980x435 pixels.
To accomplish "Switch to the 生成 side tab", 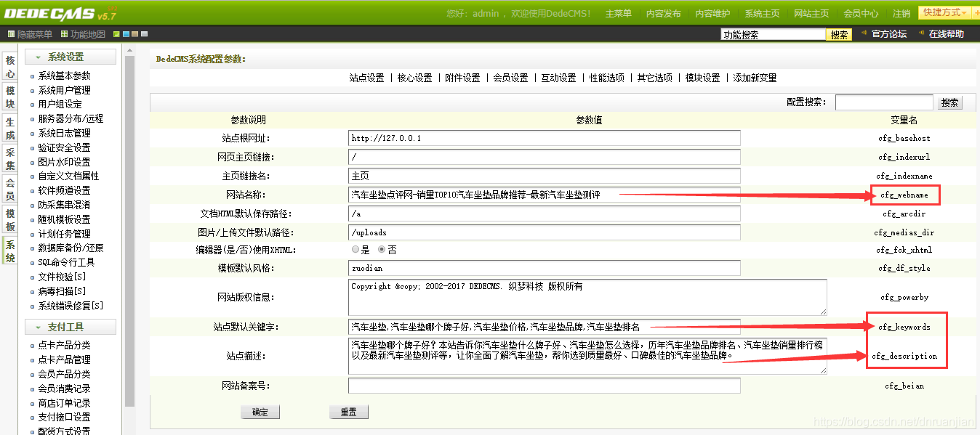I will tap(10, 129).
